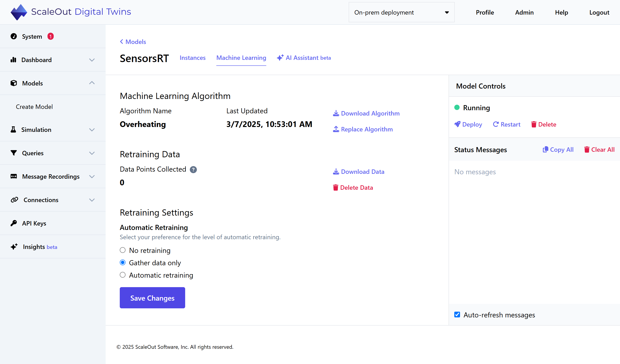Screen dimensions: 620x364
Task: Open the On-prem deployment dropdown
Action: [401, 12]
